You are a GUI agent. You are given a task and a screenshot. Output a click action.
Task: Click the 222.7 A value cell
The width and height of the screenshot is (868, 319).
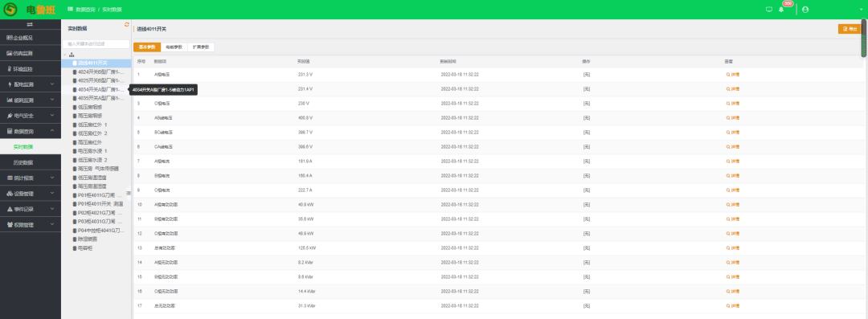point(305,190)
